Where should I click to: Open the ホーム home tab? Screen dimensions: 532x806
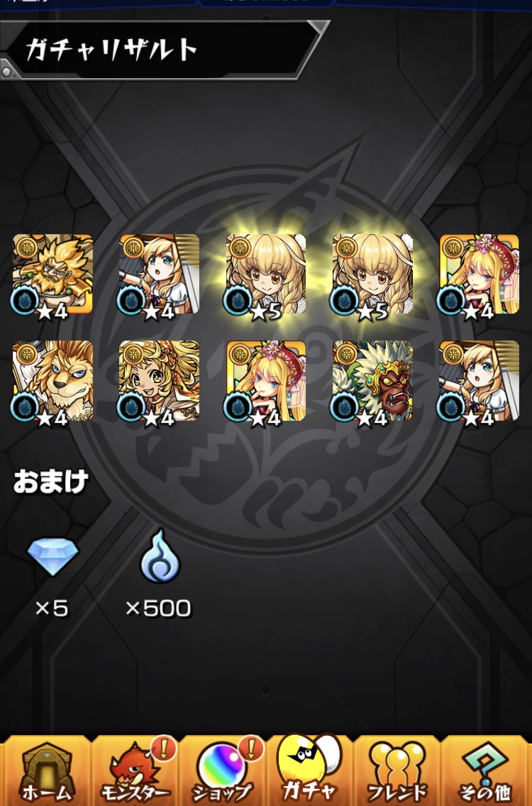[45, 771]
